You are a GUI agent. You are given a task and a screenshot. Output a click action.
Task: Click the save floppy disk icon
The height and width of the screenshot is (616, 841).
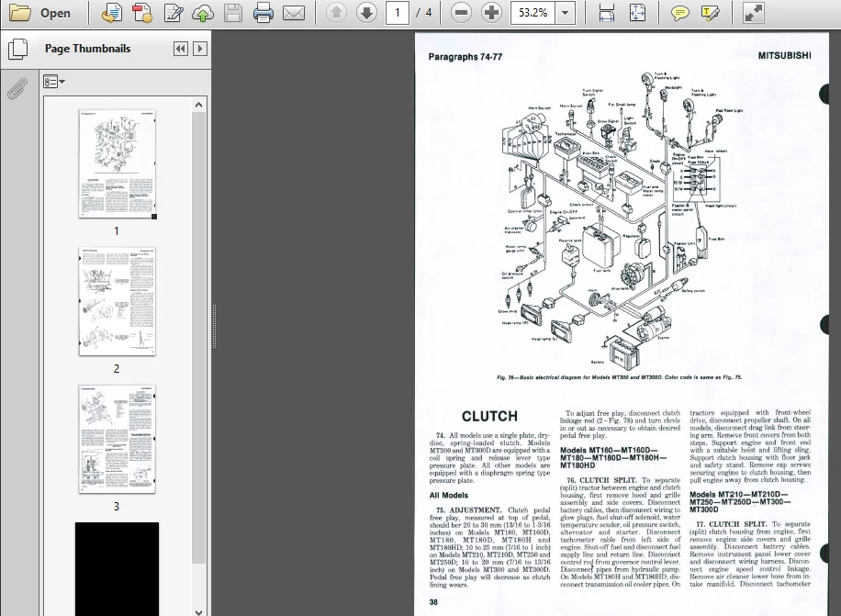click(233, 13)
